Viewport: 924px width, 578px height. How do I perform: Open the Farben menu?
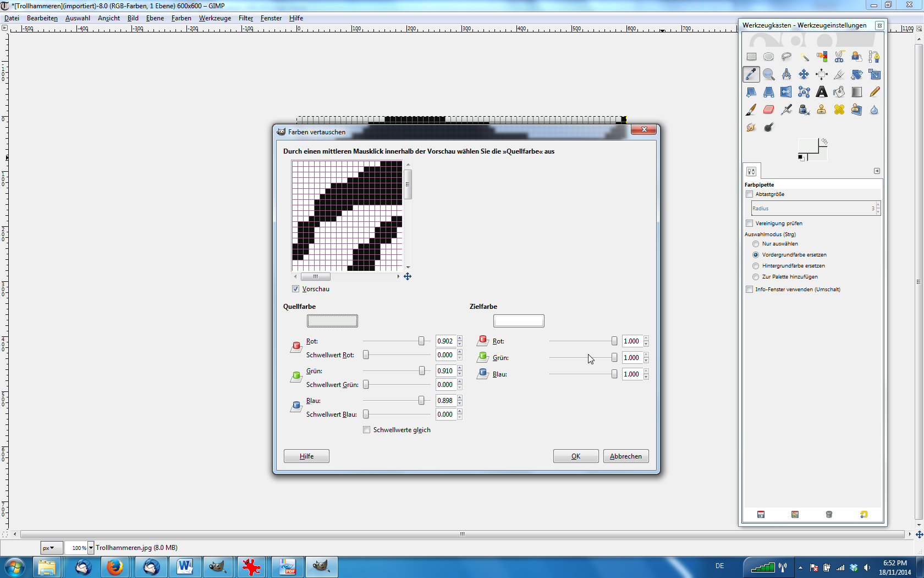tap(181, 18)
